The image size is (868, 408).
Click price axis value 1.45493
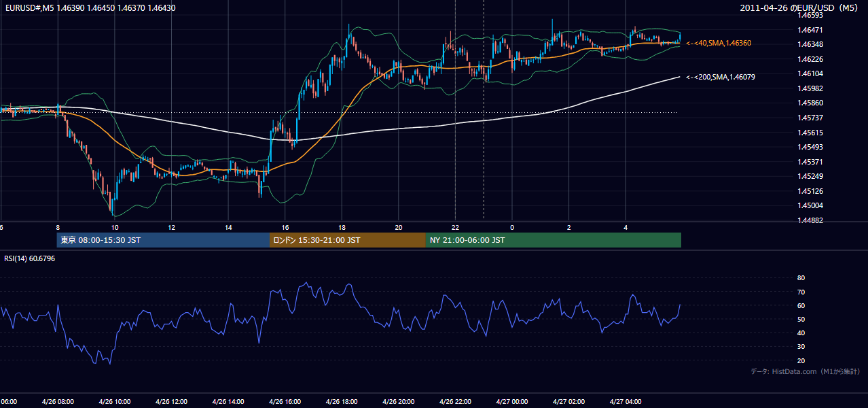pyautogui.click(x=810, y=147)
